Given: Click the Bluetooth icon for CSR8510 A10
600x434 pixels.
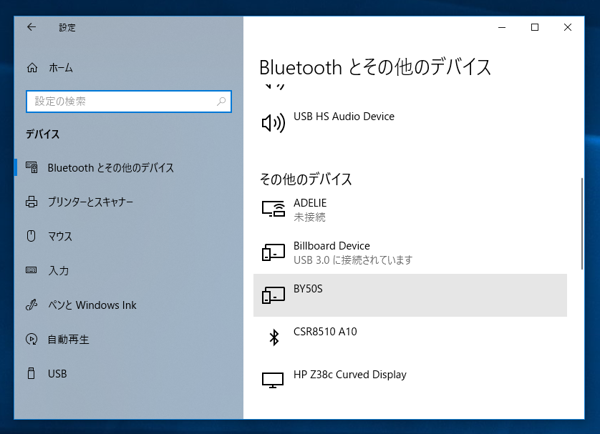Looking at the screenshot, I should pos(274,338).
